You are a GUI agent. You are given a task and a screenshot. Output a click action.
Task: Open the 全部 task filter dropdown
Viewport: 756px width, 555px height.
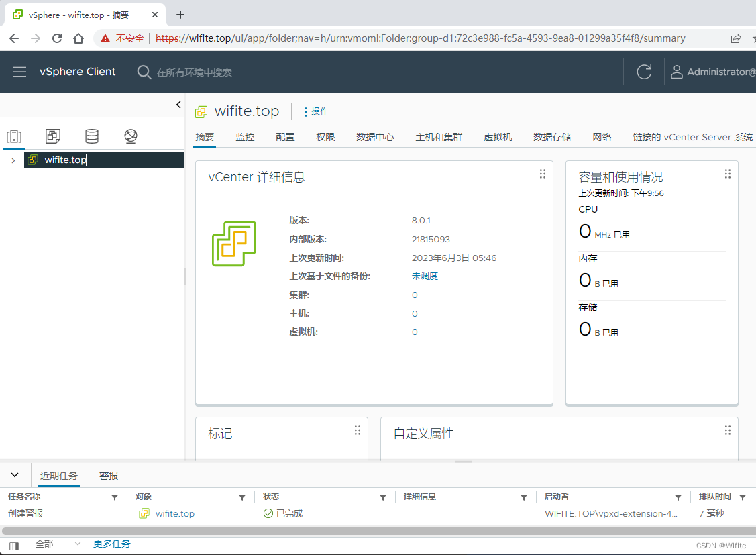[x=59, y=544]
